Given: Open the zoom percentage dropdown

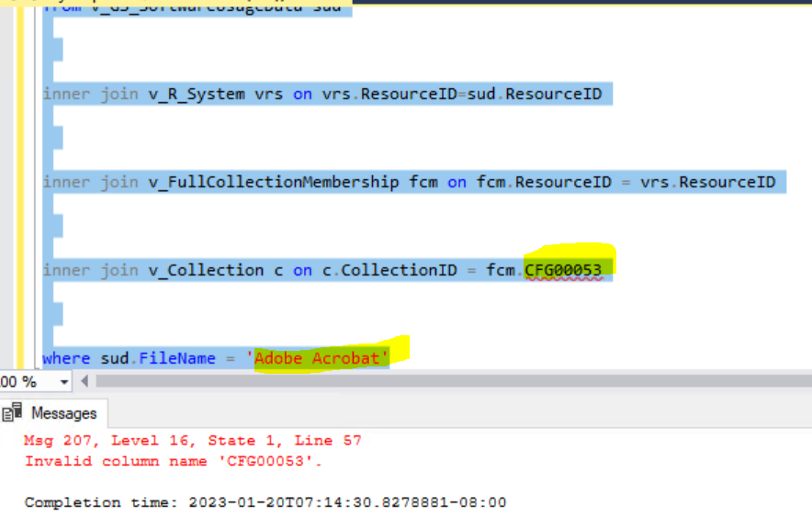Looking at the screenshot, I should pyautogui.click(x=64, y=383).
